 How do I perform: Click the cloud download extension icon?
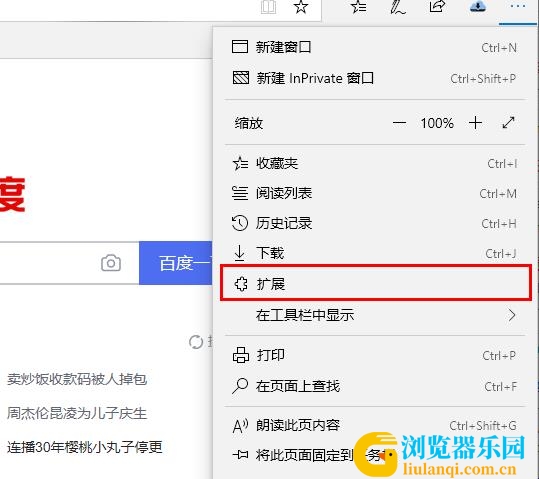[478, 6]
